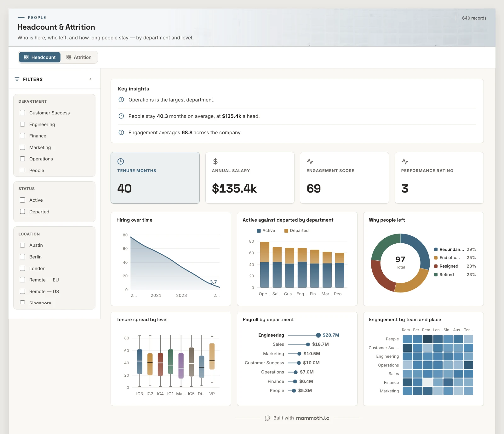Image resolution: width=504 pixels, height=434 pixels.
Task: Click the pulse icon on Performance Rating card
Action: click(x=405, y=161)
